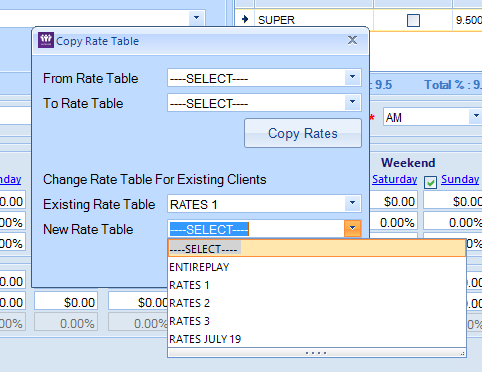Click the Copy Rates button
Viewport: 482px width, 372px height.
[303, 133]
